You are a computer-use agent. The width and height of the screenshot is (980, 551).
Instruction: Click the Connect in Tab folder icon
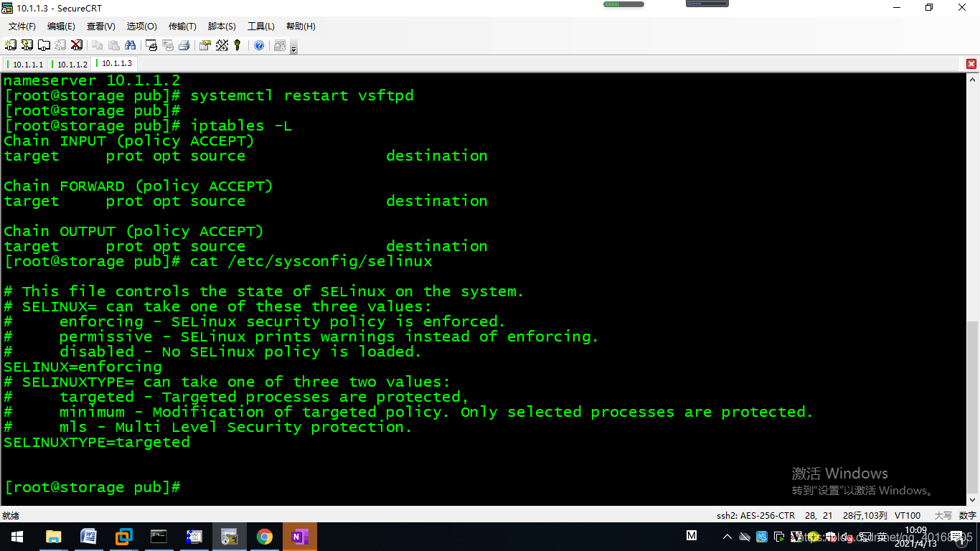44,45
